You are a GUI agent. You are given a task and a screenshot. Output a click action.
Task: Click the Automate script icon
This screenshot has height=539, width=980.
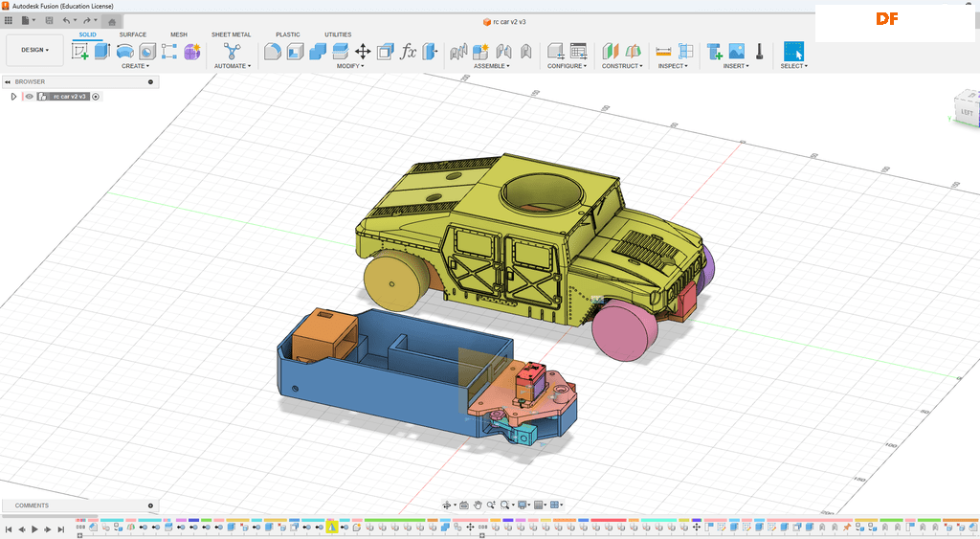[232, 52]
